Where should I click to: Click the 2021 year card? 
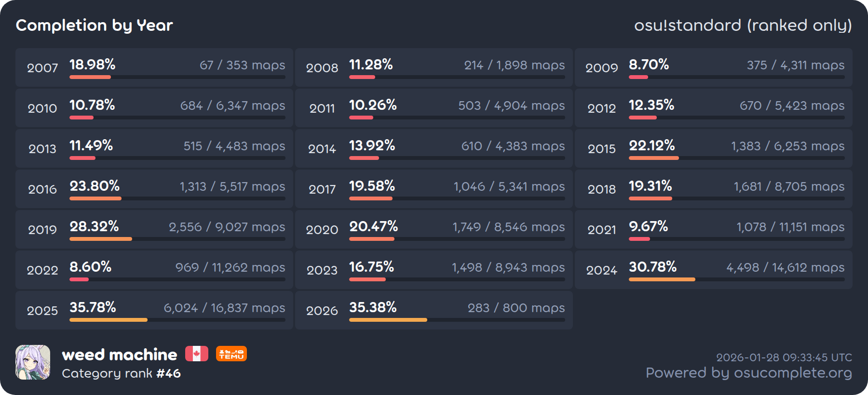(713, 229)
